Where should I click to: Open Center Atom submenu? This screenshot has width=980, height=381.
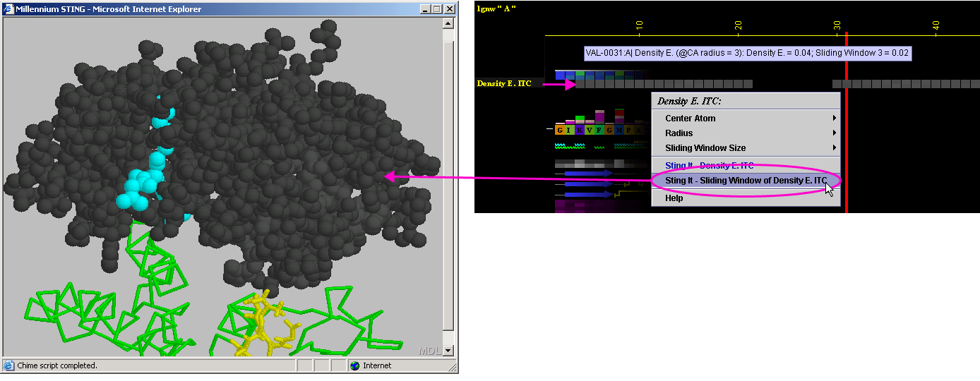click(746, 119)
